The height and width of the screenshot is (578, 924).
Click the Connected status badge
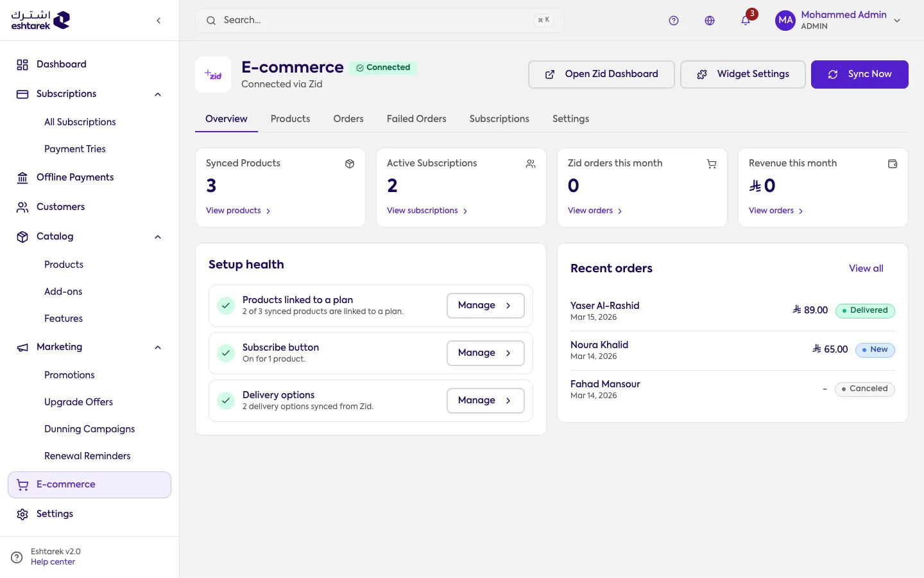383,67
